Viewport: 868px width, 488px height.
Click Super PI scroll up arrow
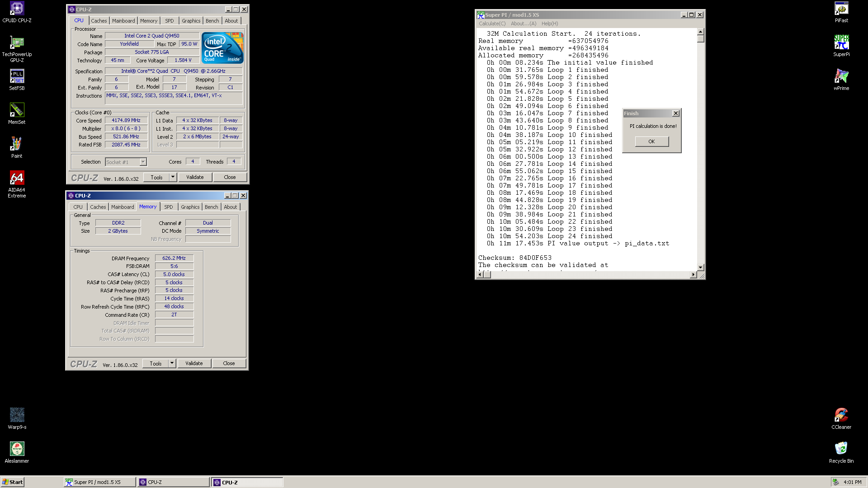click(x=700, y=32)
